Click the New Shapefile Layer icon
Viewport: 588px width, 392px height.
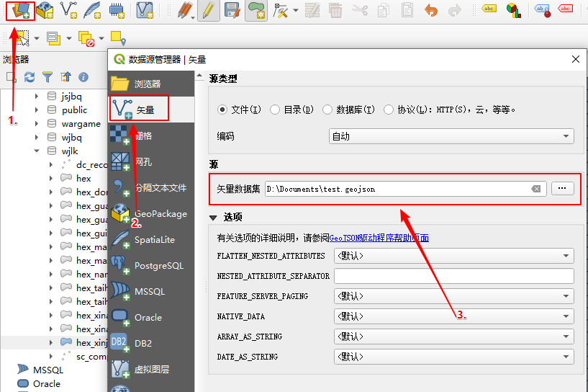(70, 10)
